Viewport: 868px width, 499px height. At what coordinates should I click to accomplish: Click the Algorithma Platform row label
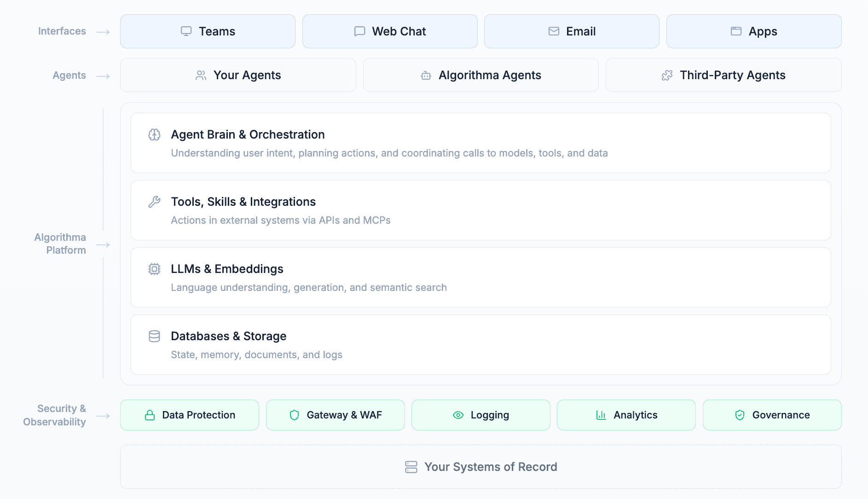60,244
